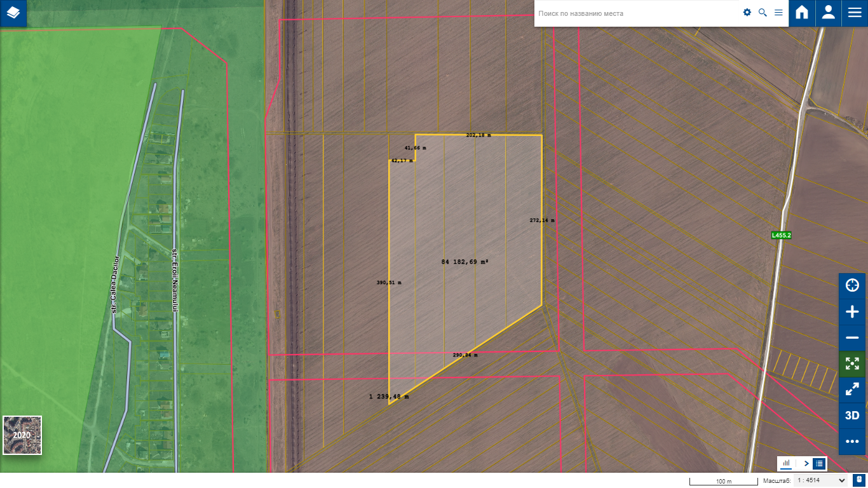868x488 pixels.
Task: Zoom in on the map
Action: coord(852,312)
